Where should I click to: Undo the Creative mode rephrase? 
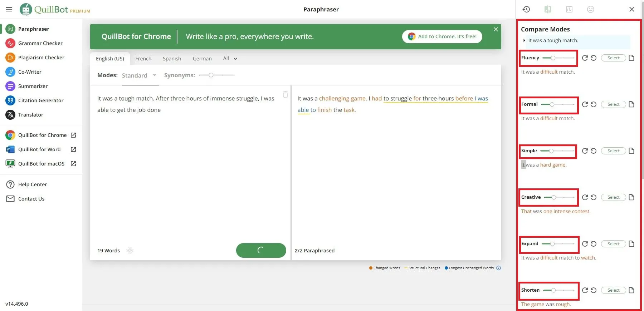pos(594,197)
